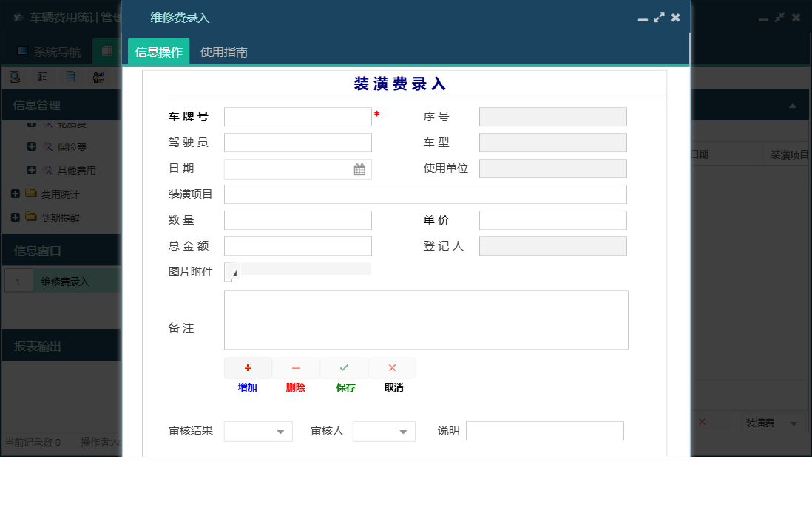This screenshot has height=521, width=812.
Task: Open the 系统导航 menu
Action: [49, 50]
